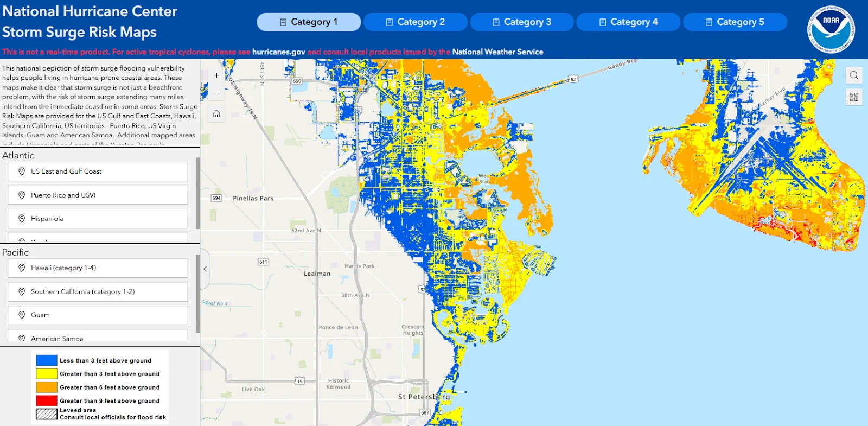Viewport: 868px width, 426px height.
Task: Go to Hawaii (category 1-4)
Action: point(98,268)
